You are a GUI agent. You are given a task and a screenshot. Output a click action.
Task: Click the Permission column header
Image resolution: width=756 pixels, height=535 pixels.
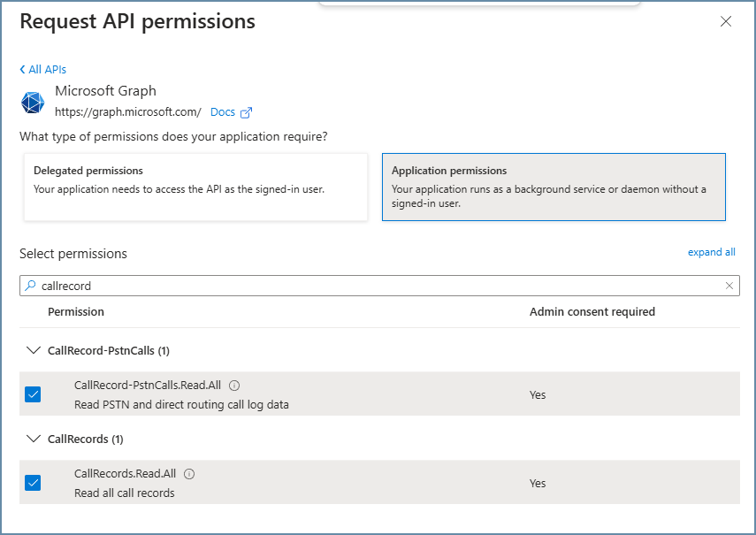pyautogui.click(x=76, y=312)
